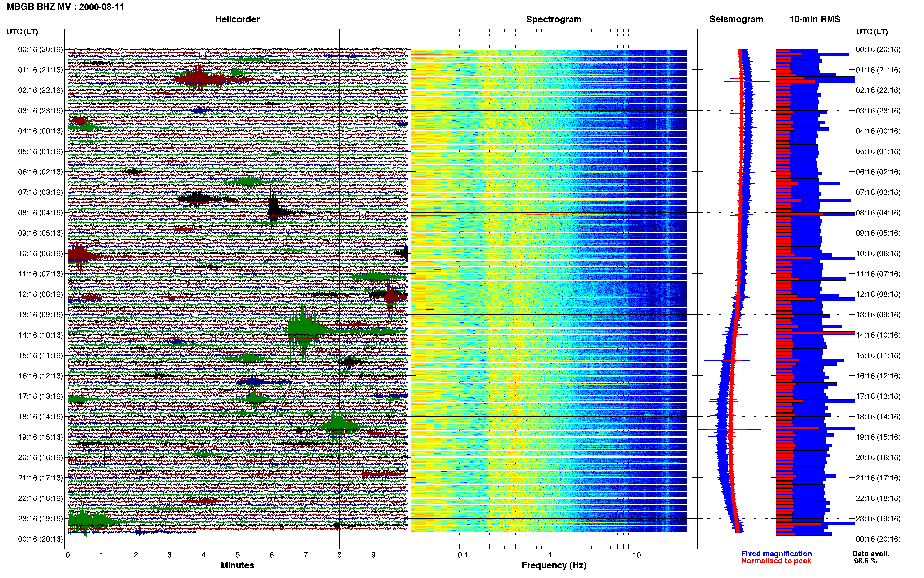Click the left 'UTC (LT)' axis header
The height and width of the screenshot is (578, 924).
point(22,32)
